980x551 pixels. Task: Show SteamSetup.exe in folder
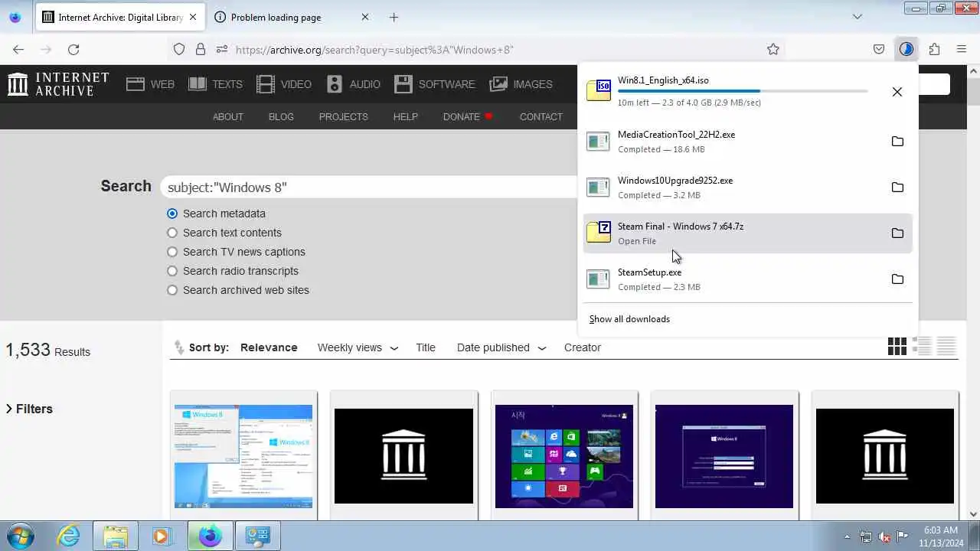[x=897, y=279]
